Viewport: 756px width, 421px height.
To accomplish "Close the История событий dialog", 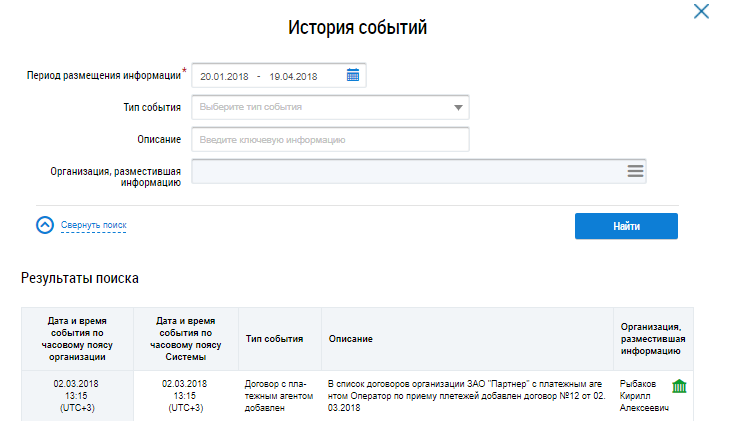I will 700,12.
